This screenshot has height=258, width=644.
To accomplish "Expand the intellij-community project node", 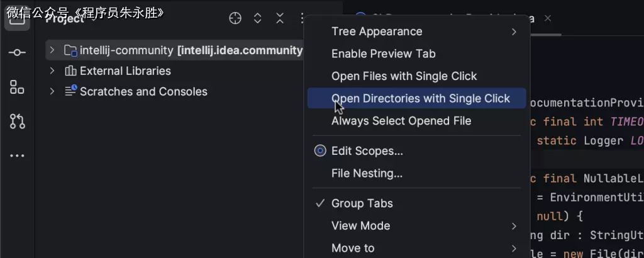I will click(52, 50).
